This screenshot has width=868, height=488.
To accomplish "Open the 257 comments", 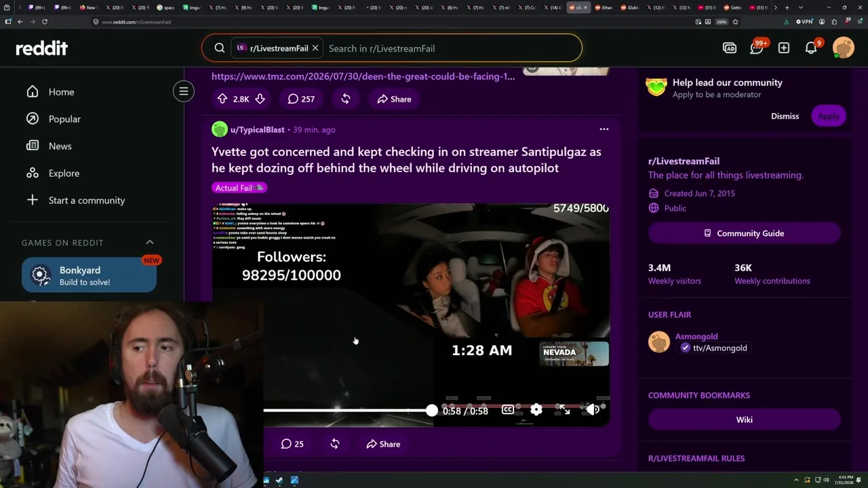I will coord(301,99).
